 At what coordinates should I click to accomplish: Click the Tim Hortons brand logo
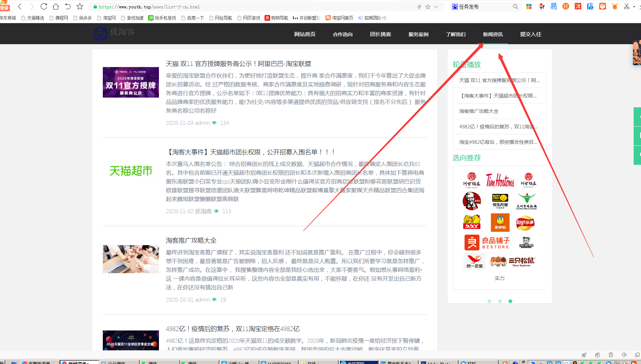click(500, 180)
